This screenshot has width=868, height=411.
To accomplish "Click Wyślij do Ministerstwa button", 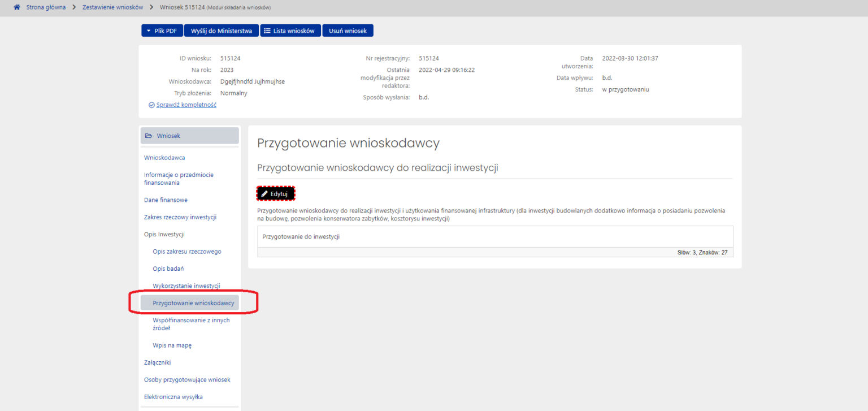I will [x=222, y=31].
